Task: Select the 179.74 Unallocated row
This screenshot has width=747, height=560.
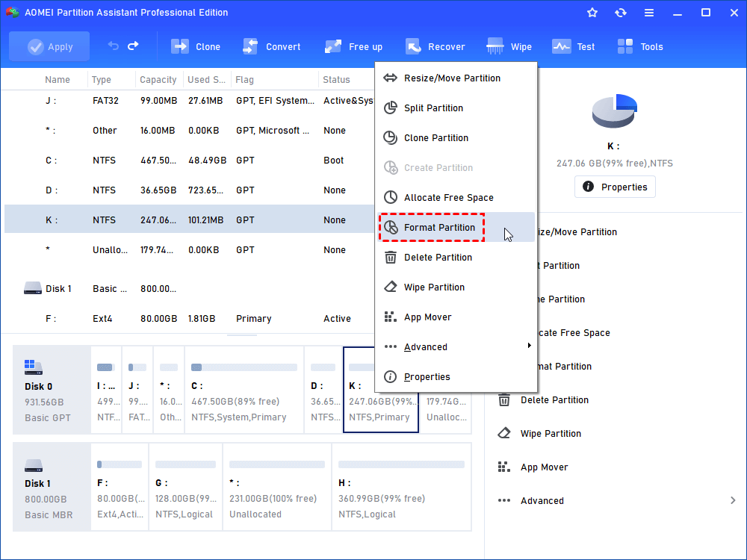Action: pyautogui.click(x=189, y=250)
